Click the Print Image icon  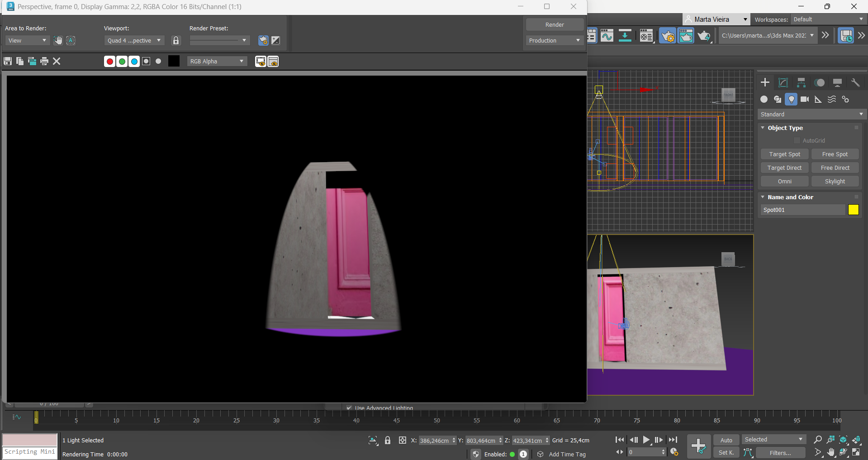click(x=44, y=61)
